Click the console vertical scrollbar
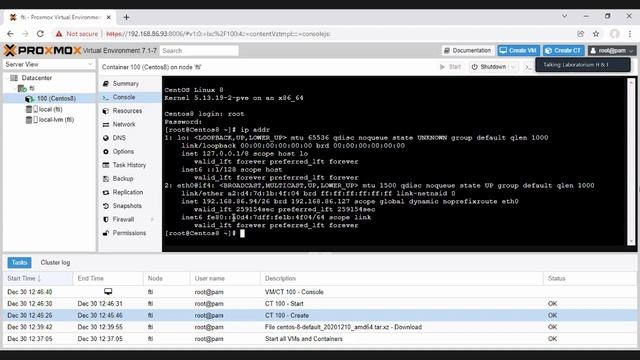Screen dimensions: 640x360 coord(631,162)
